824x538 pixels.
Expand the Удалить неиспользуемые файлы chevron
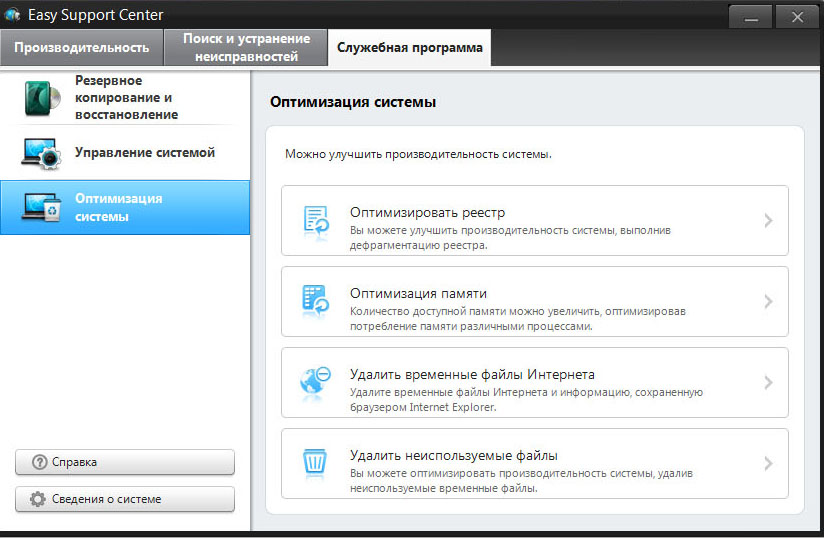click(x=768, y=463)
